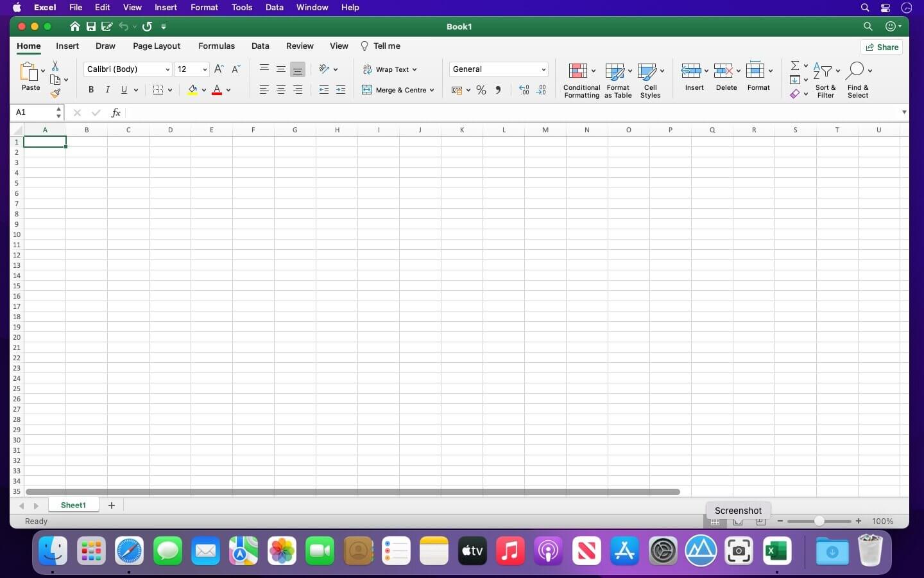
Task: Toggle bold formatting
Action: (90, 89)
